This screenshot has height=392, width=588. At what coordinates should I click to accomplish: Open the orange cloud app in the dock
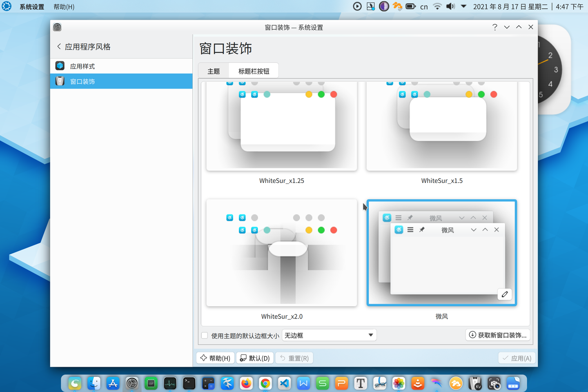click(x=456, y=383)
